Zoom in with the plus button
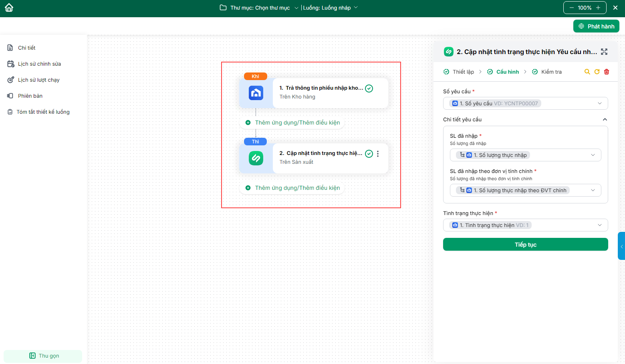The height and width of the screenshot is (364, 625). pyautogui.click(x=598, y=8)
